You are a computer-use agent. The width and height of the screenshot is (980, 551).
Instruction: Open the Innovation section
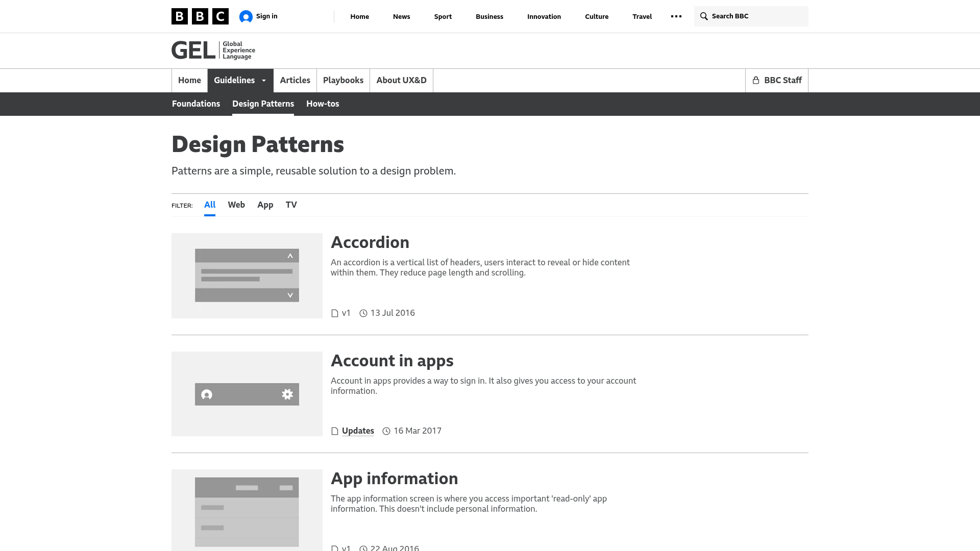pyautogui.click(x=544, y=16)
